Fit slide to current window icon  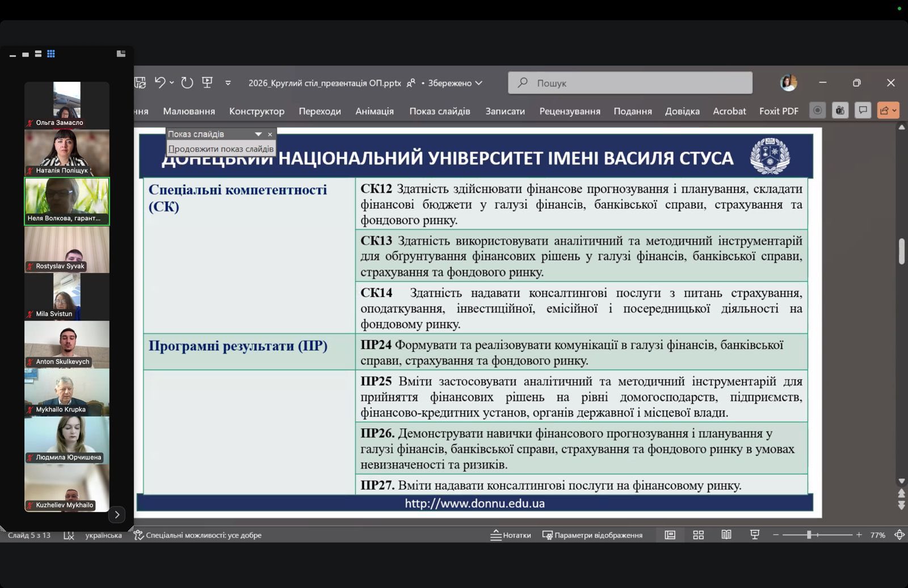tap(899, 535)
